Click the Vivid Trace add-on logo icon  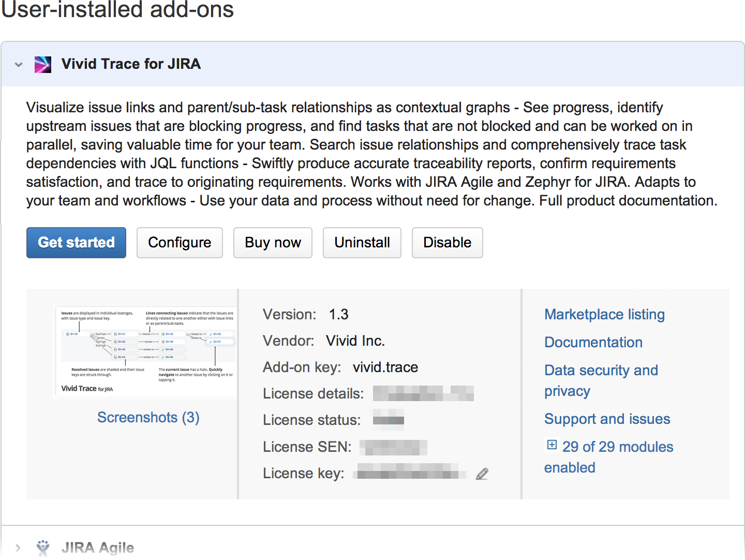pyautogui.click(x=43, y=65)
